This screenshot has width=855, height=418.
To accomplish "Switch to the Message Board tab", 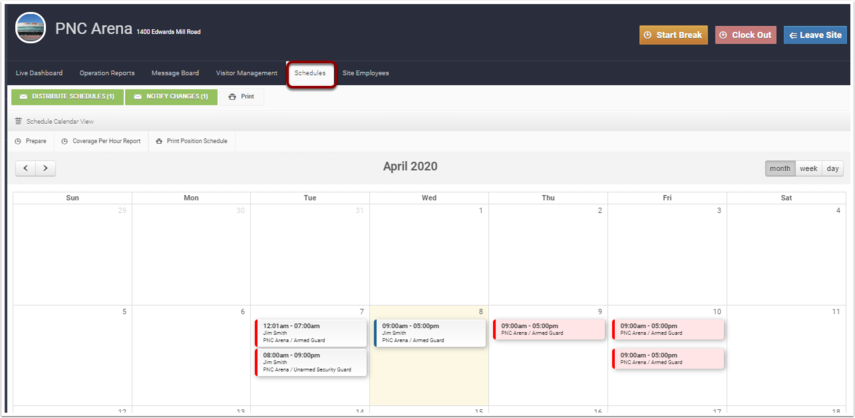I will click(175, 73).
